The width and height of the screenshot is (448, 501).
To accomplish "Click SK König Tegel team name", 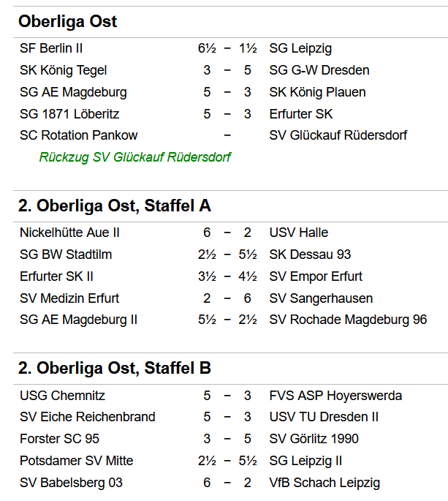I will click(x=64, y=70).
